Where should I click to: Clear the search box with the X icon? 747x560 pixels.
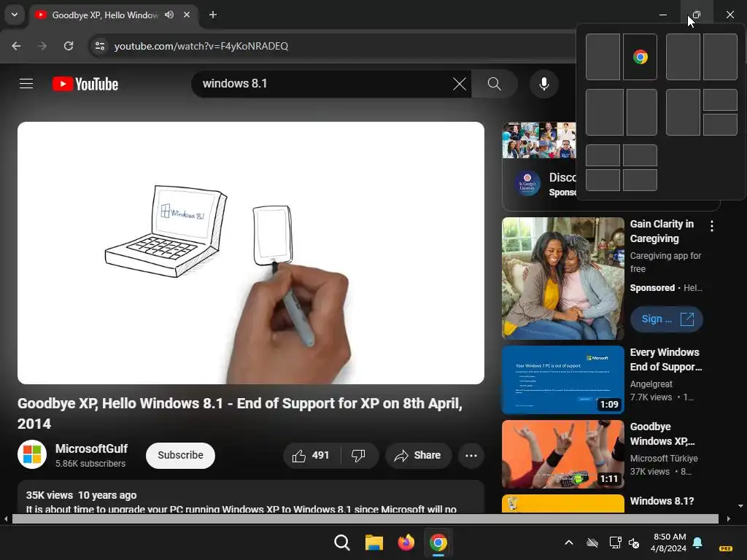click(x=460, y=84)
